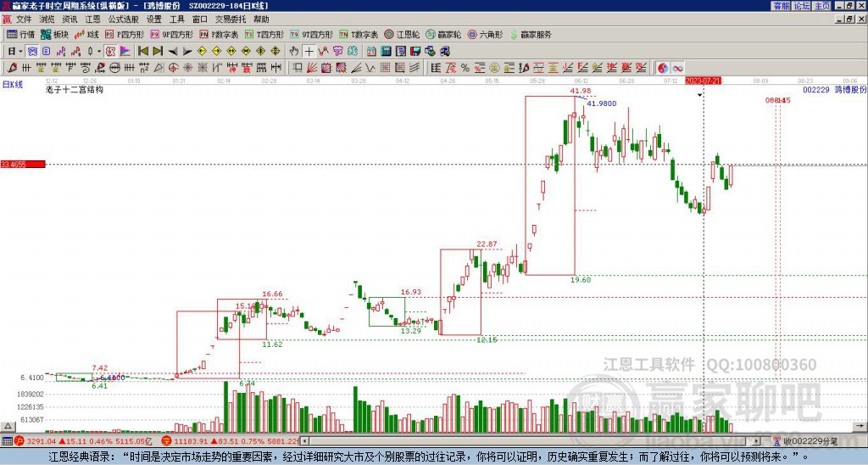Open the calculator icon
868x465 pixels.
387,52
